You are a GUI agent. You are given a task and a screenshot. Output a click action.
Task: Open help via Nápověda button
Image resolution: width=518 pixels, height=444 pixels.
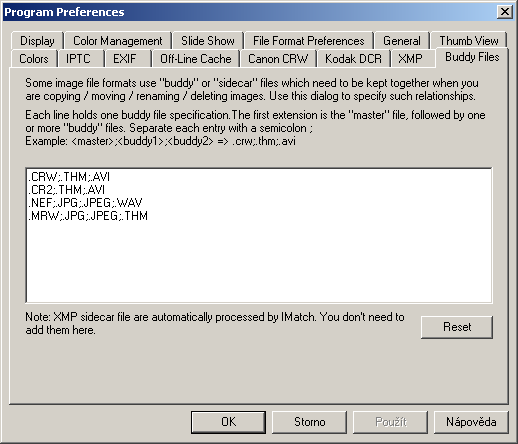tap(471, 422)
